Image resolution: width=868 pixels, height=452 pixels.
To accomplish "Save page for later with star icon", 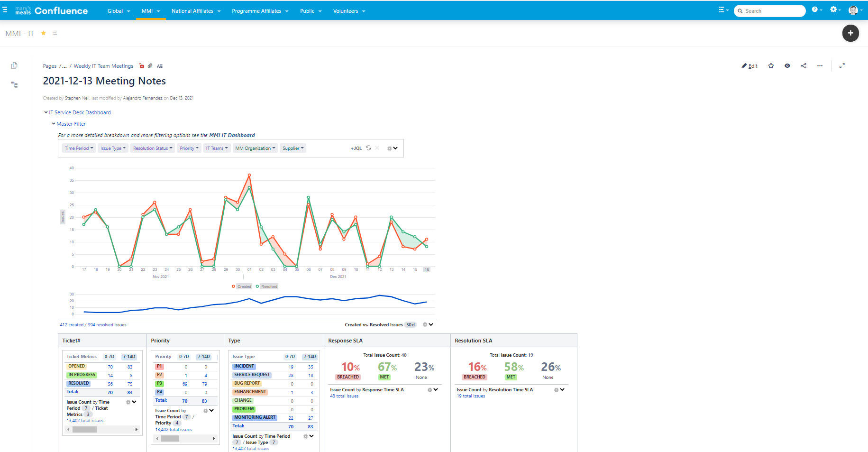I will 771,66.
